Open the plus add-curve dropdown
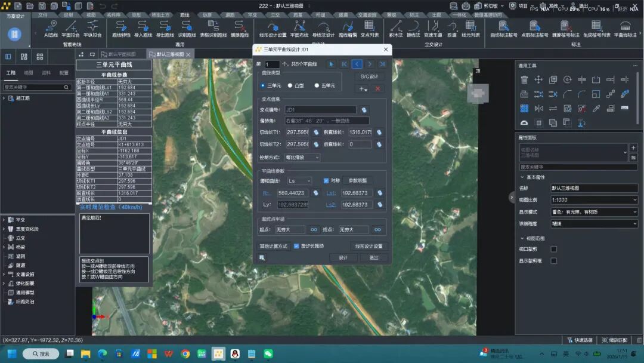The height and width of the screenshot is (363, 644). (x=363, y=89)
